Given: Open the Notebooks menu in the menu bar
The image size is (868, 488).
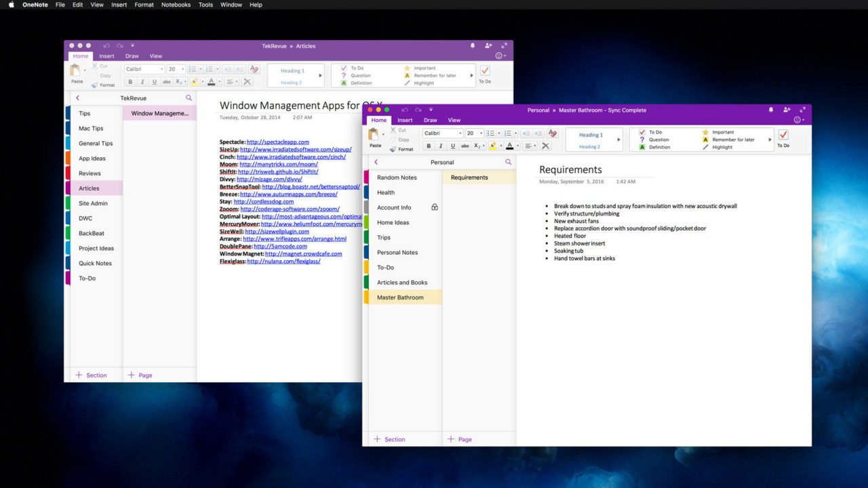Looking at the screenshot, I should tap(176, 5).
